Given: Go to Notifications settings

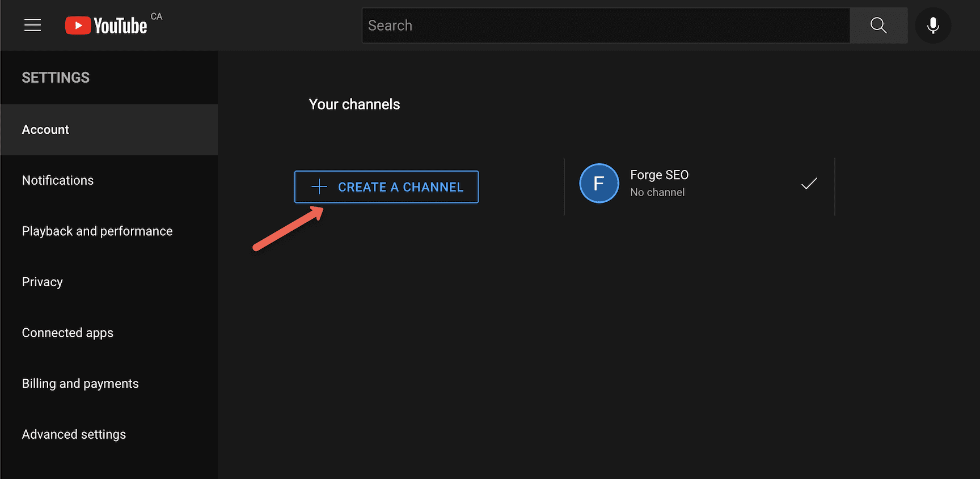Looking at the screenshot, I should click(x=58, y=180).
